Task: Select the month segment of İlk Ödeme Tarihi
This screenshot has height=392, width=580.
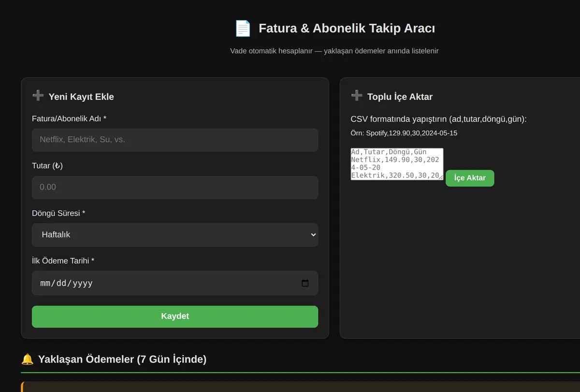Action: click(46, 283)
